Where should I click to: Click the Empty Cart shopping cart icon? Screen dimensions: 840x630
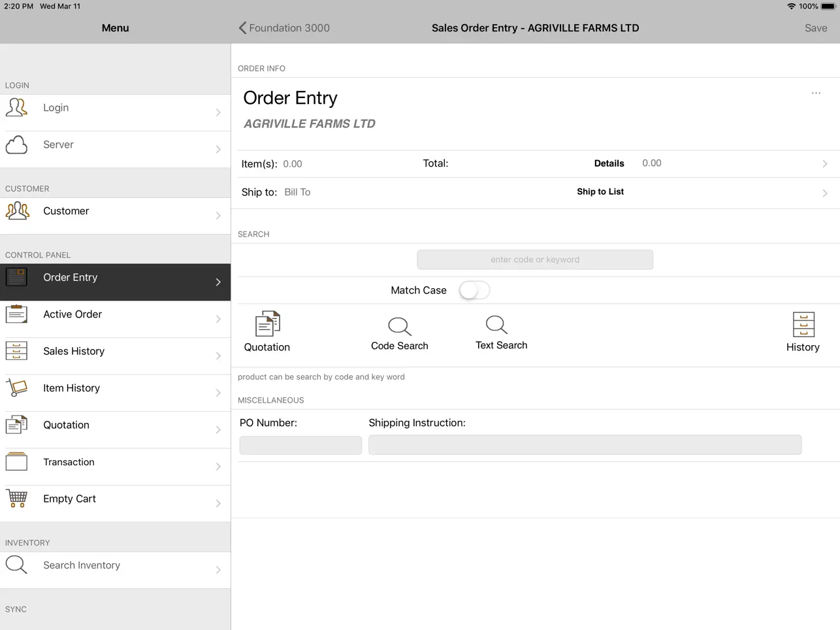pyautogui.click(x=17, y=499)
